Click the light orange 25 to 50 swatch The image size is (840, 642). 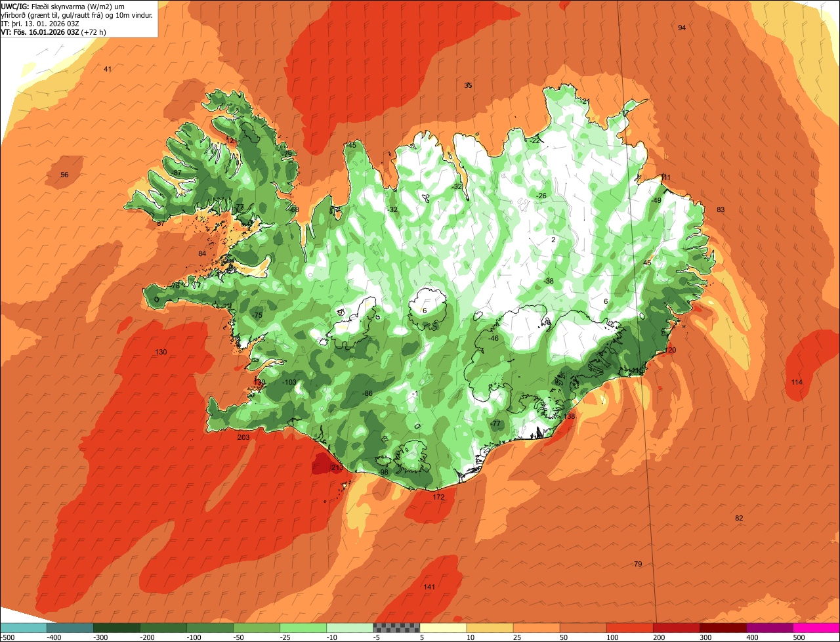click(536, 628)
